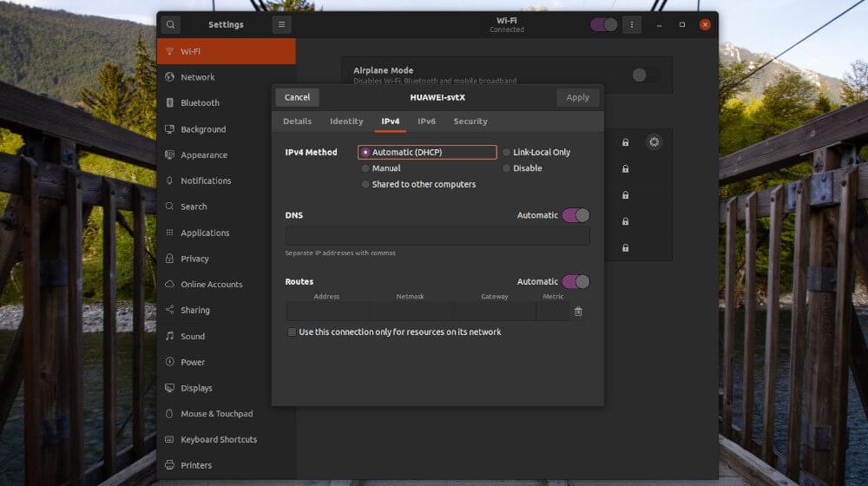
Task: Open the Security tab
Action: tap(470, 121)
